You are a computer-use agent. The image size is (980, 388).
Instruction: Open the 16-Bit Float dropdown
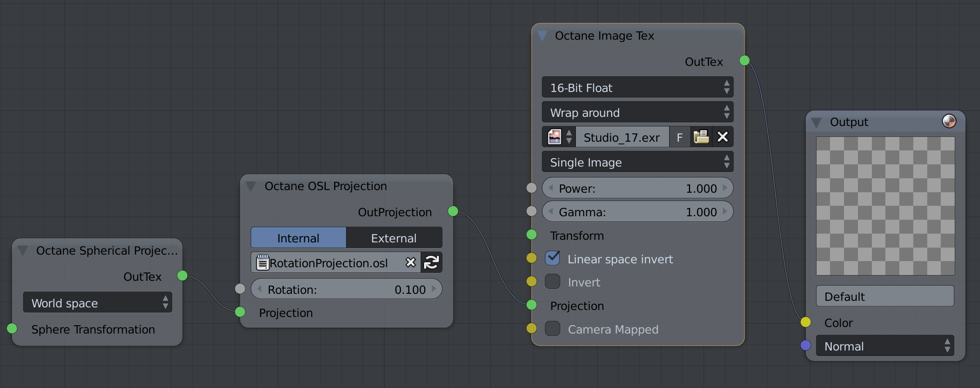click(637, 88)
